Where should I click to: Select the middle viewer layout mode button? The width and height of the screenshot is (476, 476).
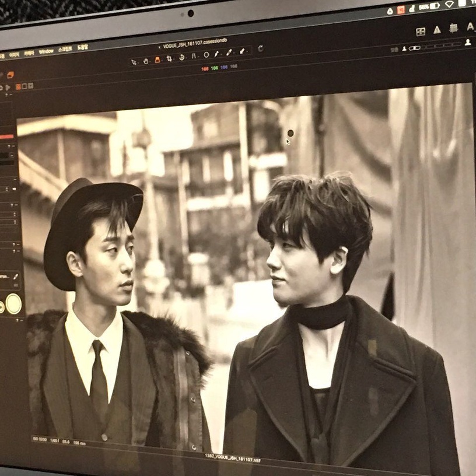pyautogui.click(x=24, y=86)
